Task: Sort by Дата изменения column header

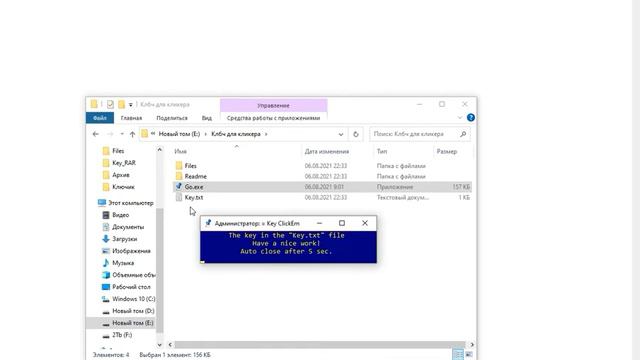Action: (x=327, y=151)
